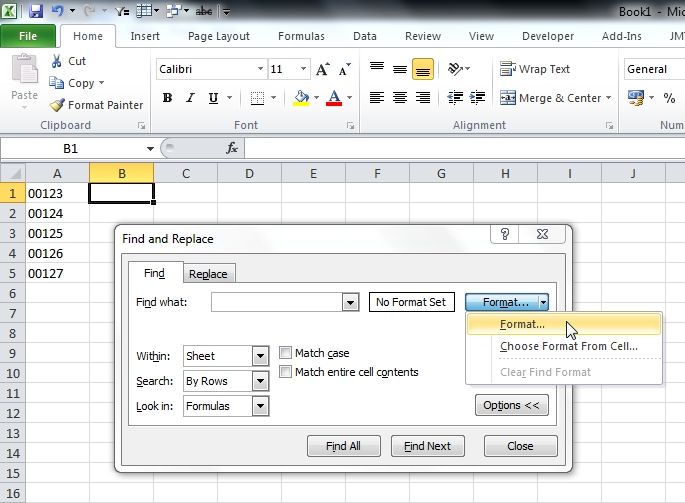Click Find Next button

427,446
